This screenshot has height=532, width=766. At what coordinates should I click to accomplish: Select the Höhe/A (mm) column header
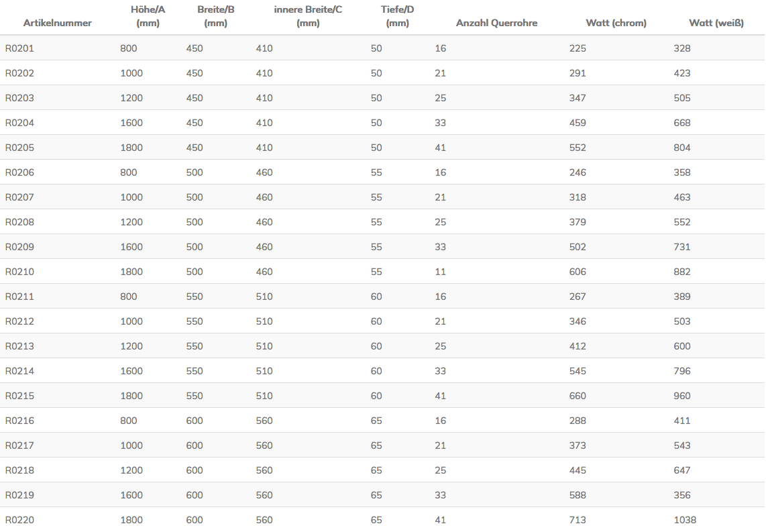[x=148, y=16]
